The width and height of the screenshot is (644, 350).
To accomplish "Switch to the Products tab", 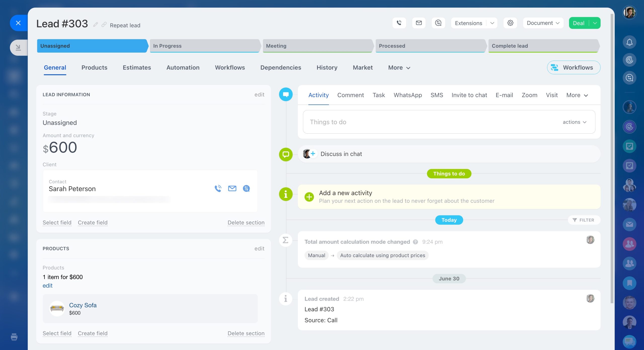I will (94, 67).
